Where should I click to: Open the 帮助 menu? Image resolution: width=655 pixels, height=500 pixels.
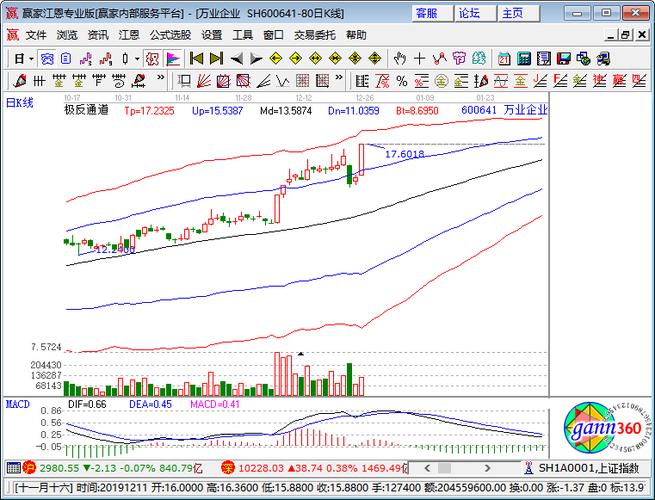(356, 35)
